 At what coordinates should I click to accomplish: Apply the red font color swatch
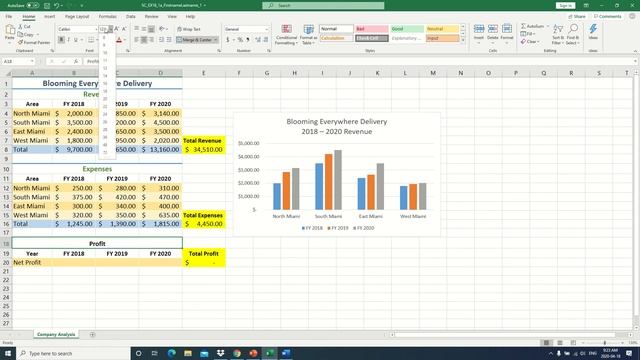click(x=119, y=40)
